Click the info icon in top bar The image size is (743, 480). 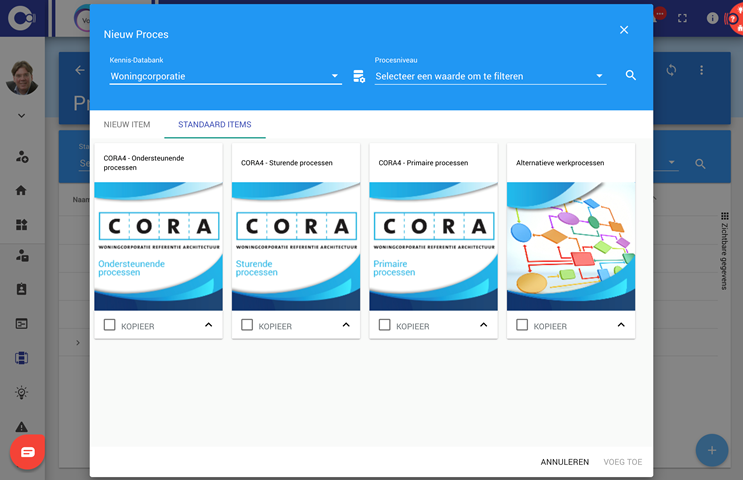[x=712, y=18]
